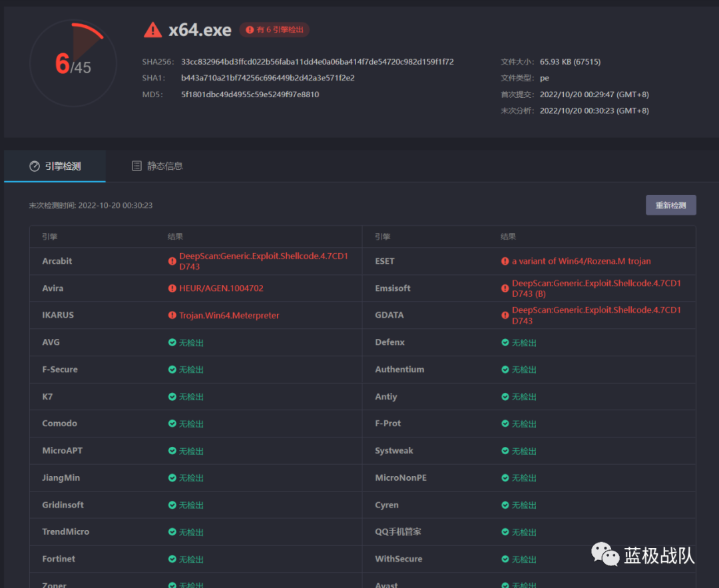
Task: Click the right 结果 column header
Action: pos(508,236)
